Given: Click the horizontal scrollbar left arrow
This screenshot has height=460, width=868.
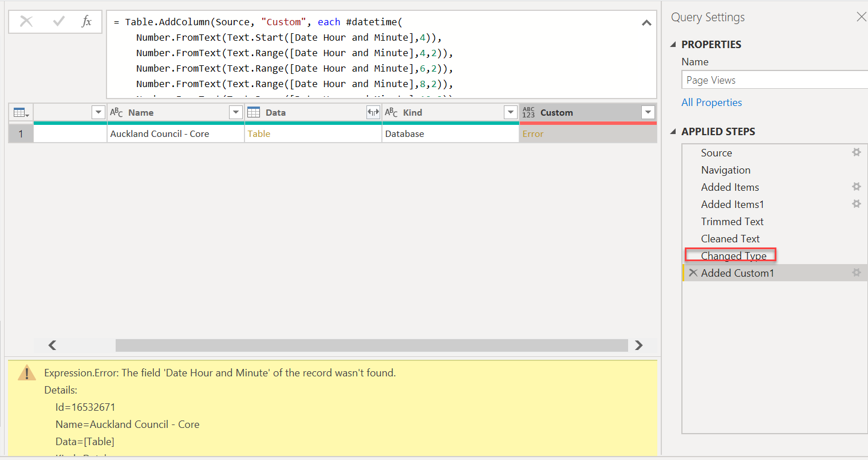Looking at the screenshot, I should click(52, 345).
